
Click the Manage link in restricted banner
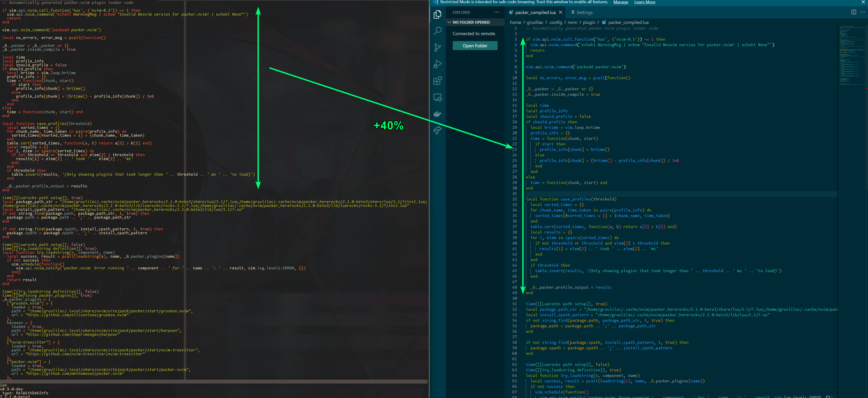[621, 2]
